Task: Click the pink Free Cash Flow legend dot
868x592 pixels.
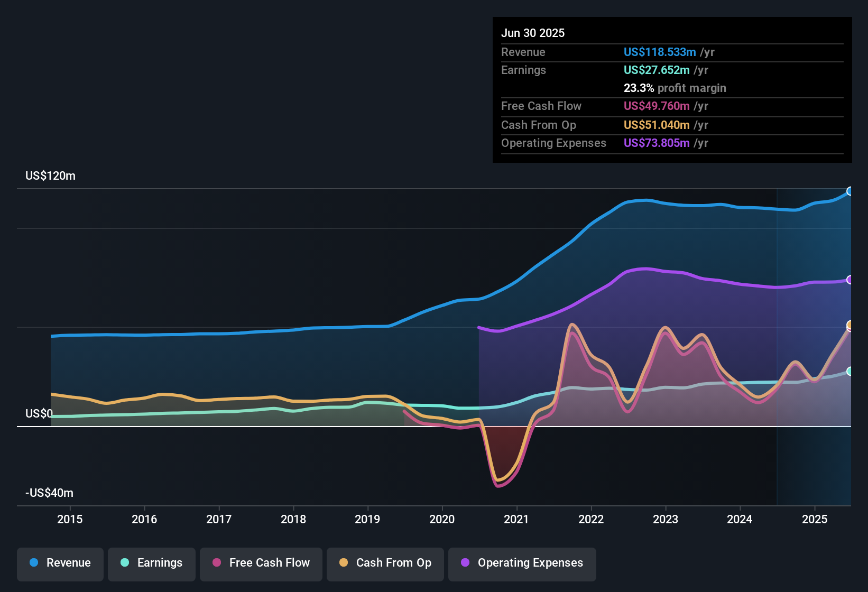Action: (216, 563)
